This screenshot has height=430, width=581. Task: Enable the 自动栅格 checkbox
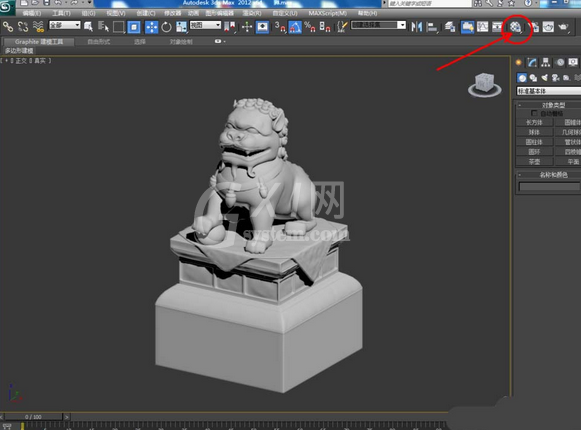point(534,113)
